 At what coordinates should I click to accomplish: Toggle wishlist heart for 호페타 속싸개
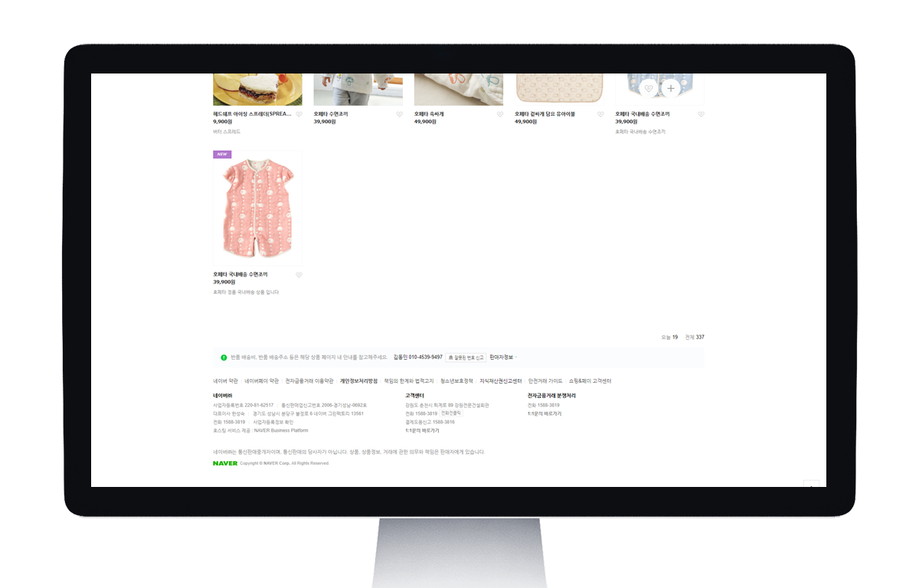(500, 114)
